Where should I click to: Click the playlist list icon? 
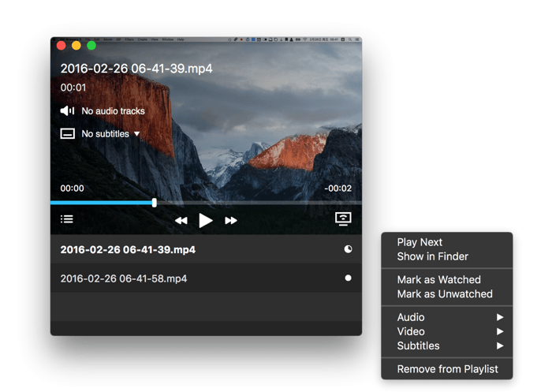[66, 219]
